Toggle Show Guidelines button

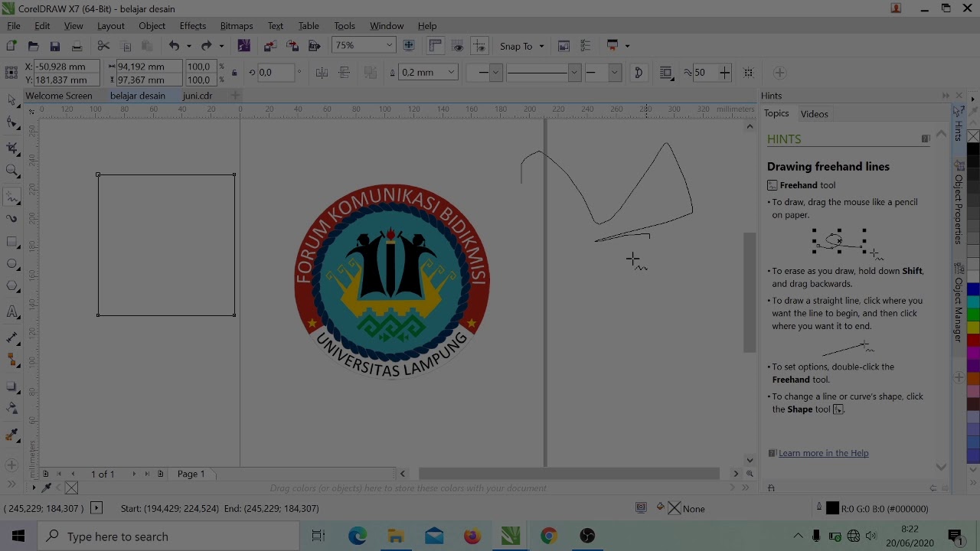[x=480, y=46]
